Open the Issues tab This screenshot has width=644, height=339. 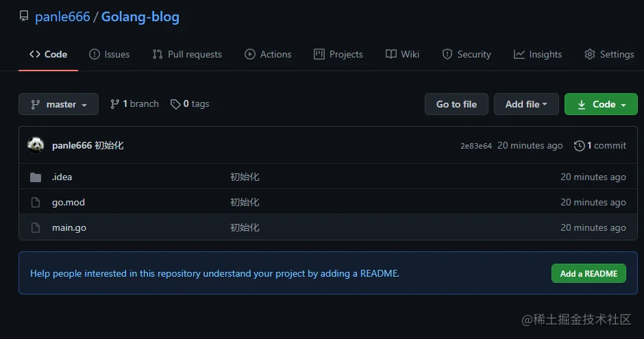[109, 54]
